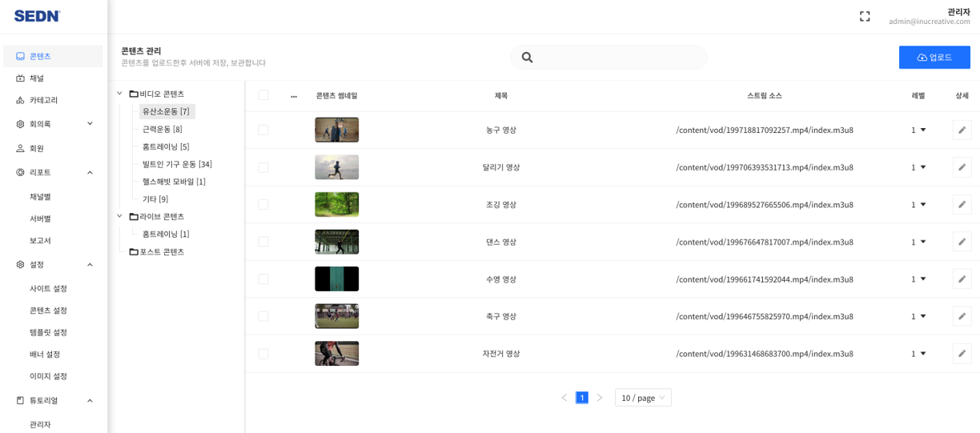Check the 축구 영상 row checkbox
The height and width of the screenshot is (433, 980).
[x=263, y=316]
